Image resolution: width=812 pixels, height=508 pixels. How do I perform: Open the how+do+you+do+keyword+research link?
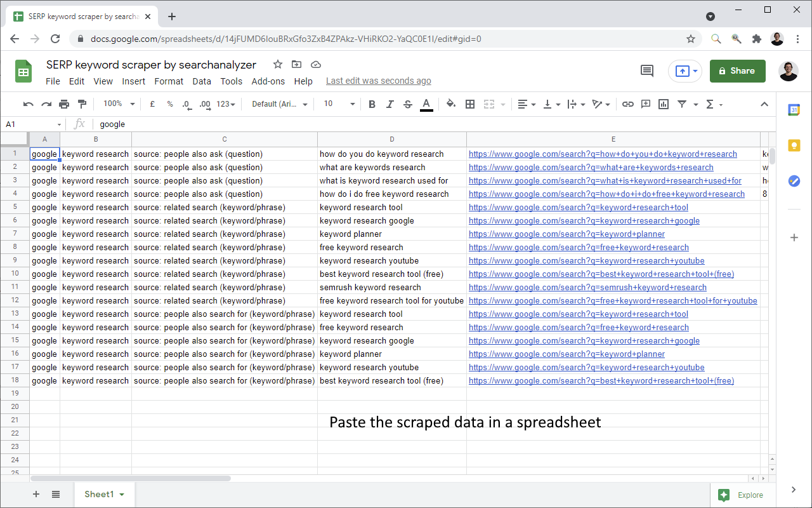tap(603, 154)
